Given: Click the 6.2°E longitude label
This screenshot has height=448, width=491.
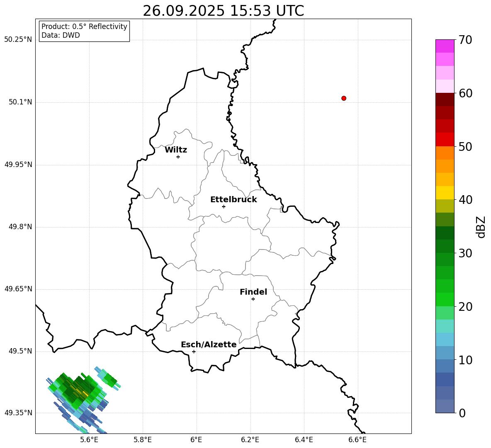Looking at the screenshot, I should point(250,440).
